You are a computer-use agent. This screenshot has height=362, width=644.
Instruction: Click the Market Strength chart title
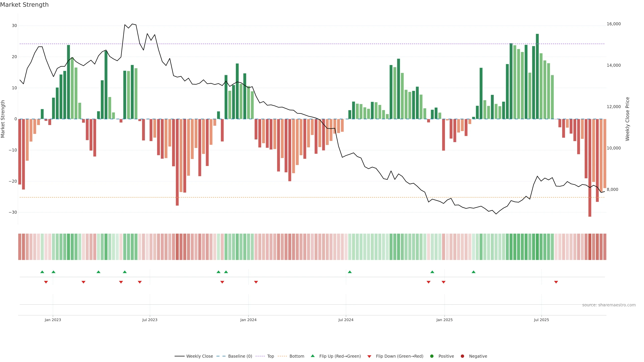click(x=24, y=5)
